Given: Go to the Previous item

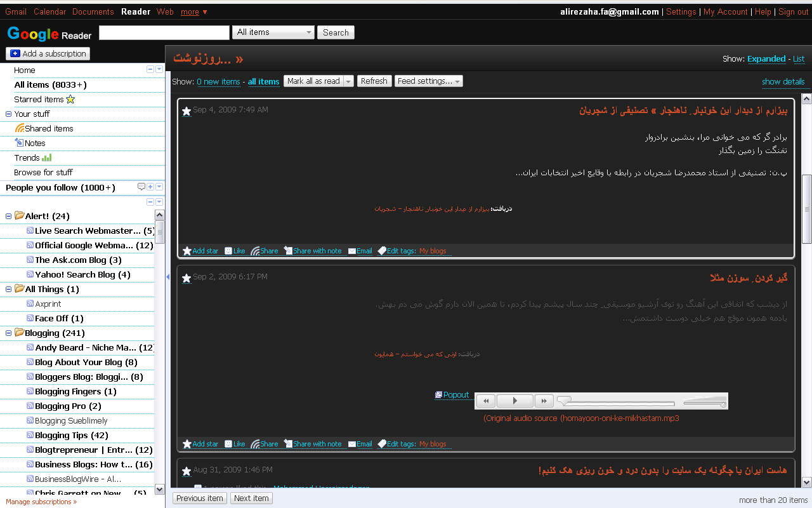Looking at the screenshot, I should (x=200, y=498).
